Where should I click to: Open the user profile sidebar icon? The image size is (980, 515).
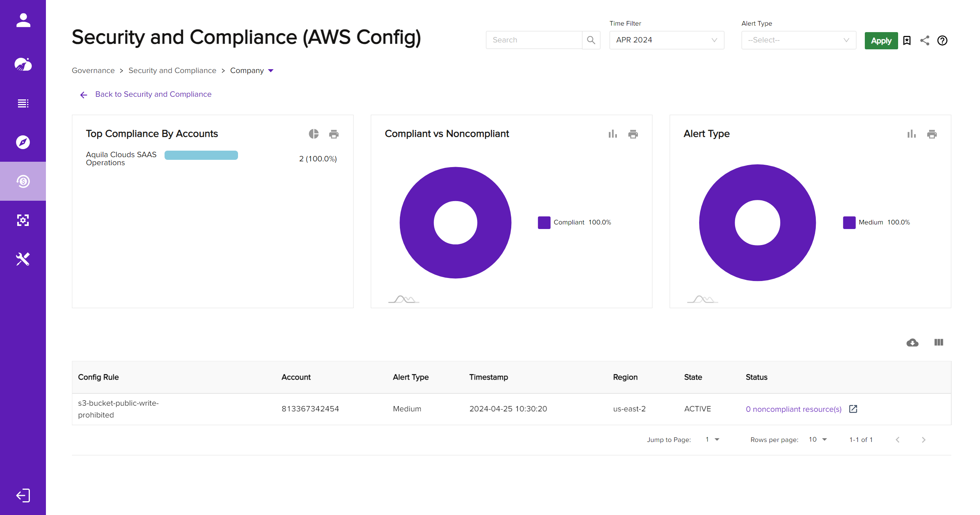pyautogui.click(x=23, y=20)
